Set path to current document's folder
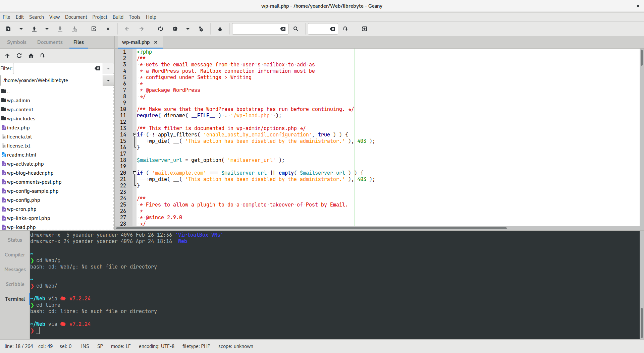 click(43, 56)
